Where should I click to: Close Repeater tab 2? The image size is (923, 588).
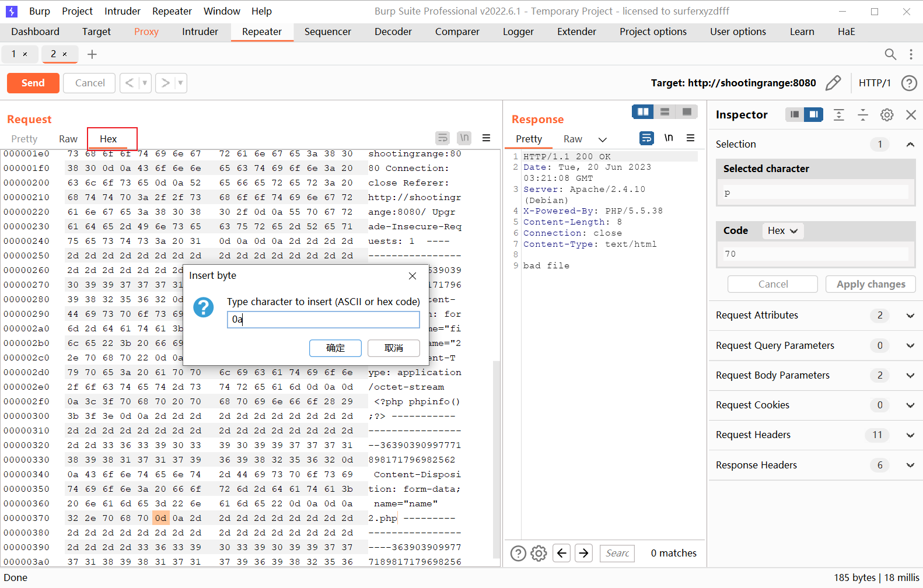[65, 54]
